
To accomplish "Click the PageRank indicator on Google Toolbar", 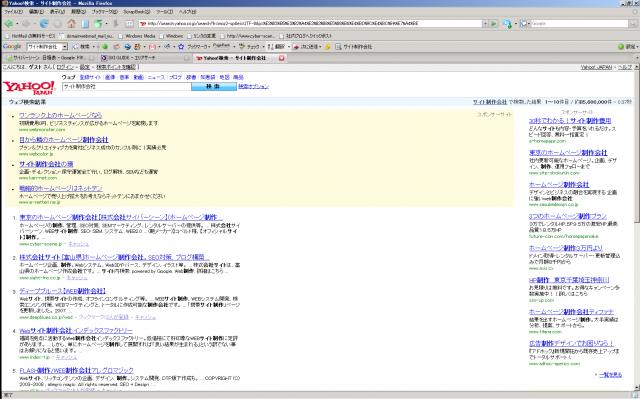I will tap(221, 46).
